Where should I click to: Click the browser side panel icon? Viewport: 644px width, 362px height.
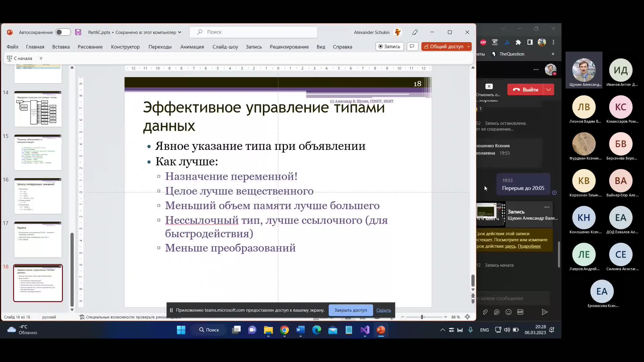click(530, 42)
